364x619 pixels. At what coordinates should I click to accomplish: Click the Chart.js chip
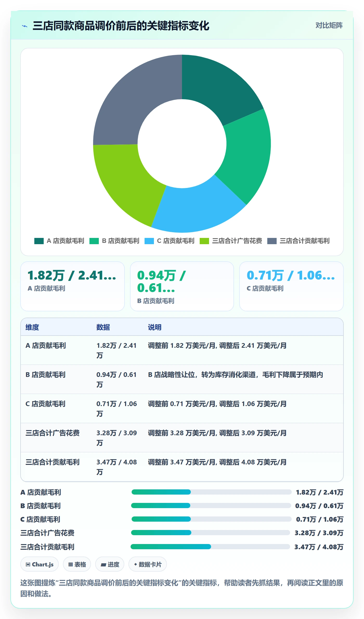pos(40,564)
